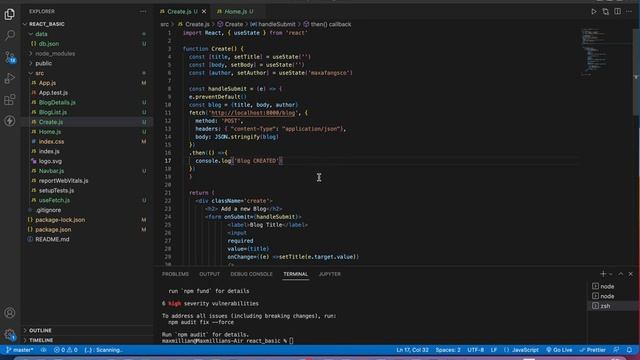This screenshot has width=640, height=360.
Task: Change file encoding UTF-8 in status bar
Action: pos(476,350)
